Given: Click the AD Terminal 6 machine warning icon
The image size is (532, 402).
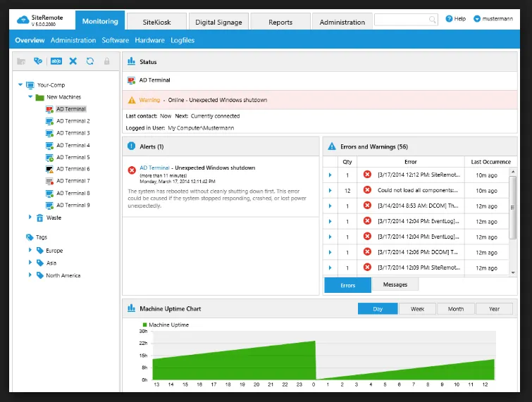Looking at the screenshot, I should coord(49,170).
